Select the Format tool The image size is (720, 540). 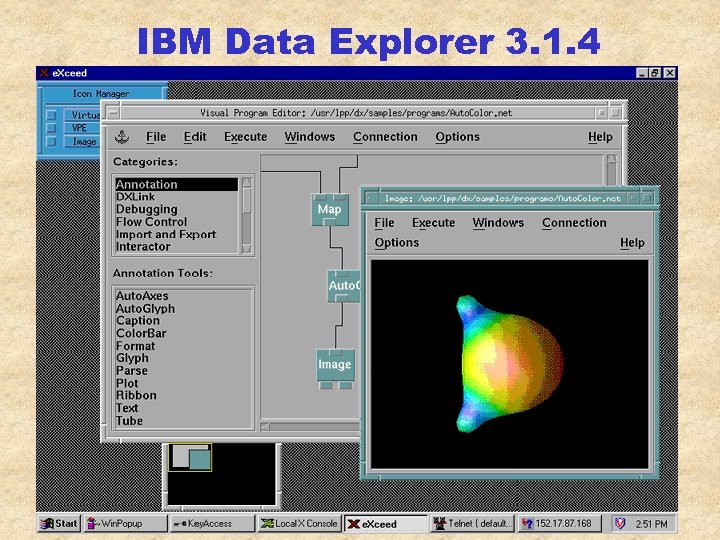(x=135, y=346)
